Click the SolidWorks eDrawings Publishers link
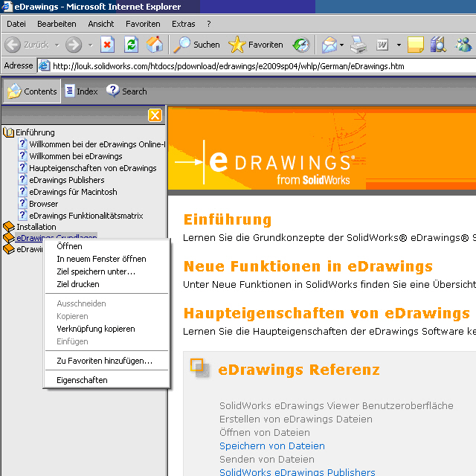 click(x=297, y=472)
